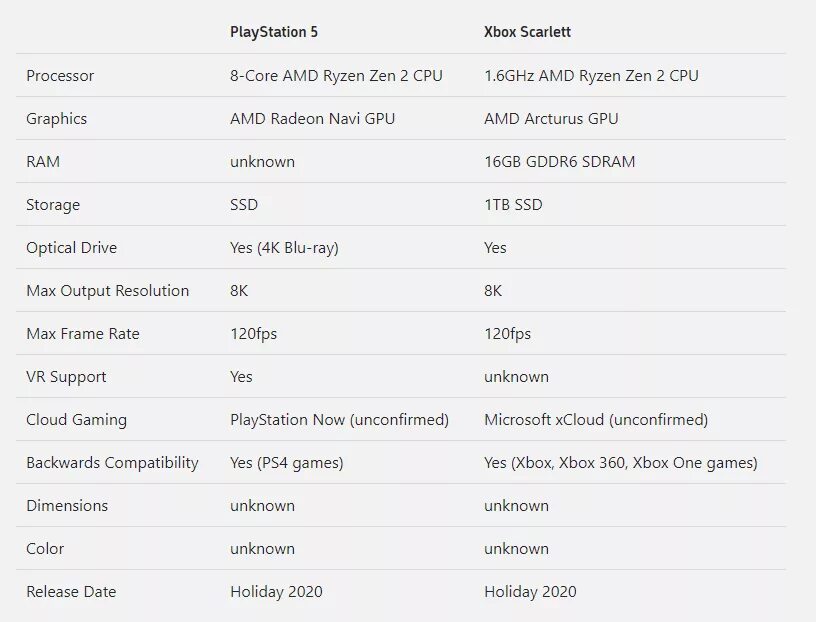Select the Processor row label
Image resolution: width=816 pixels, height=622 pixels.
(60, 75)
